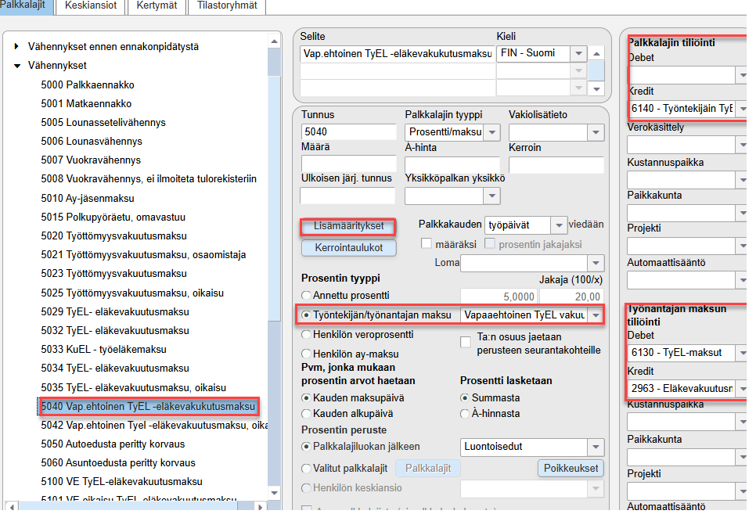The height and width of the screenshot is (532, 756).
Task: Select 5007 Vuokravähennys row
Action: click(x=91, y=160)
